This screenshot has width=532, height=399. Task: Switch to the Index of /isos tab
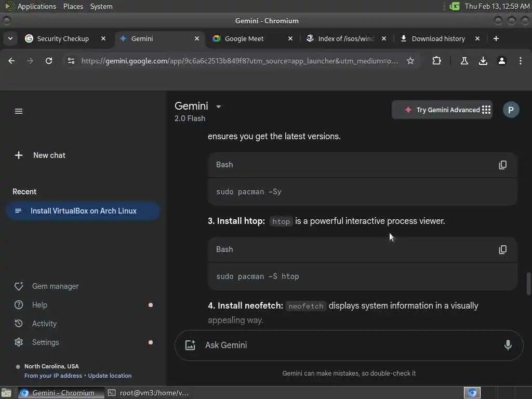coord(340,38)
